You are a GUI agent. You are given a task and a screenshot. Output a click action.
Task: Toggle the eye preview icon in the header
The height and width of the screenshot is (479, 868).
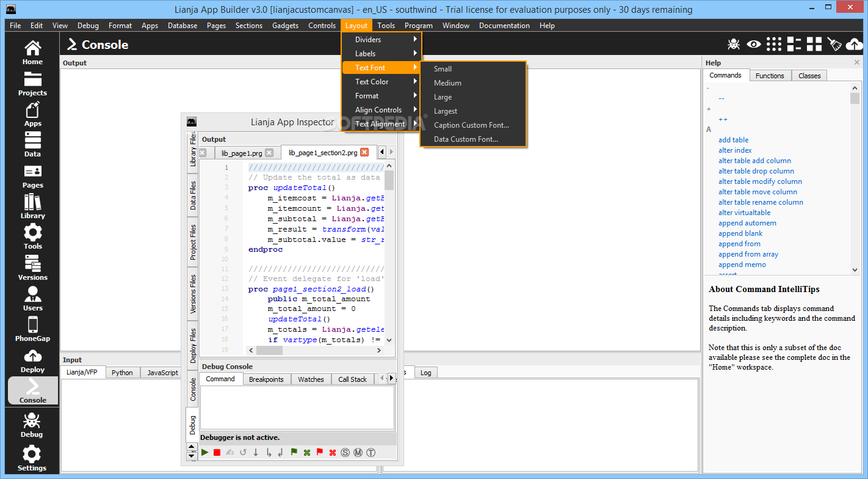point(754,44)
